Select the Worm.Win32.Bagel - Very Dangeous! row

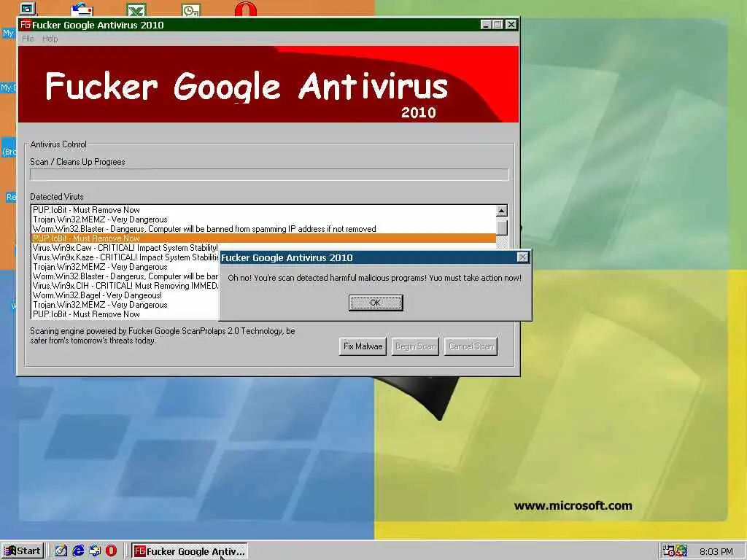(x=125, y=295)
